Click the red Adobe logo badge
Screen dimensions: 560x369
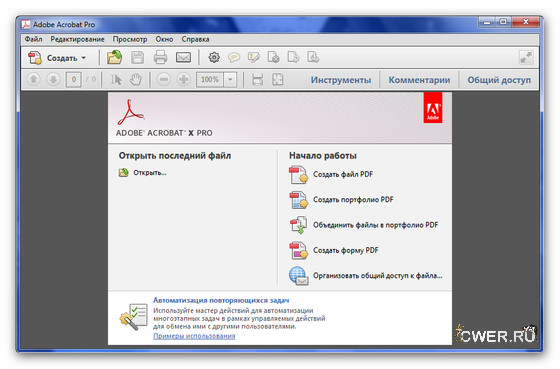pos(433,108)
